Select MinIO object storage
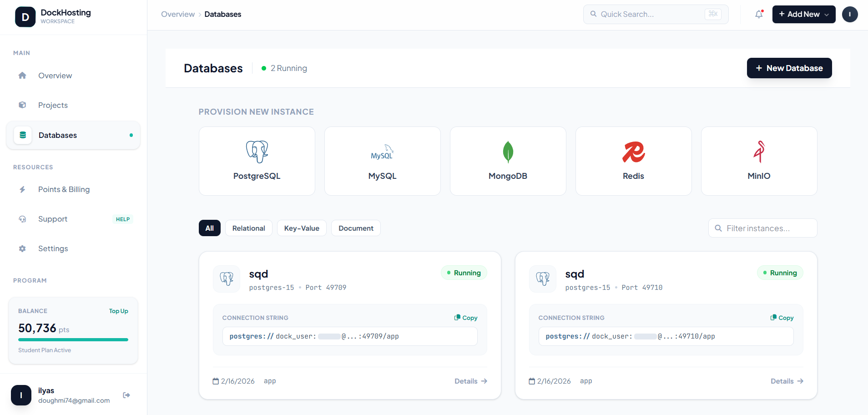This screenshot has width=868, height=415. (758, 161)
